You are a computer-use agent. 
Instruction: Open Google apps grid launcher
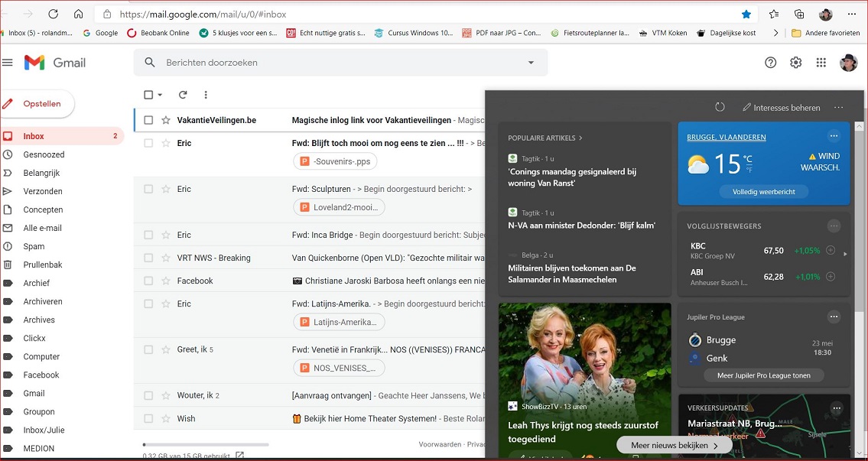(821, 63)
